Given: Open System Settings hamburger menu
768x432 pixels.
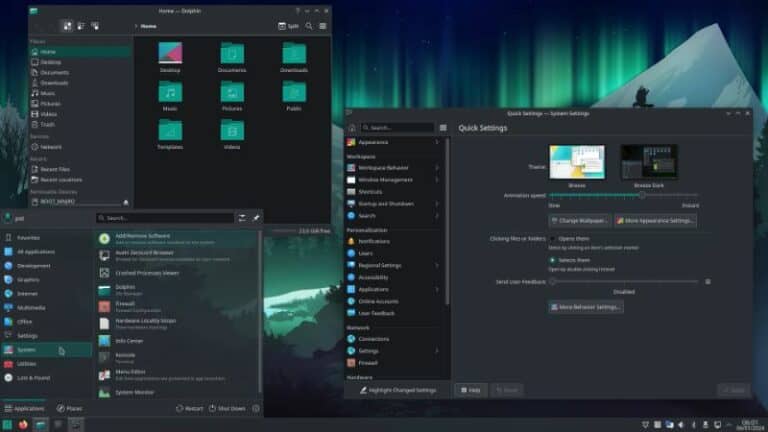Looking at the screenshot, I should (443, 128).
